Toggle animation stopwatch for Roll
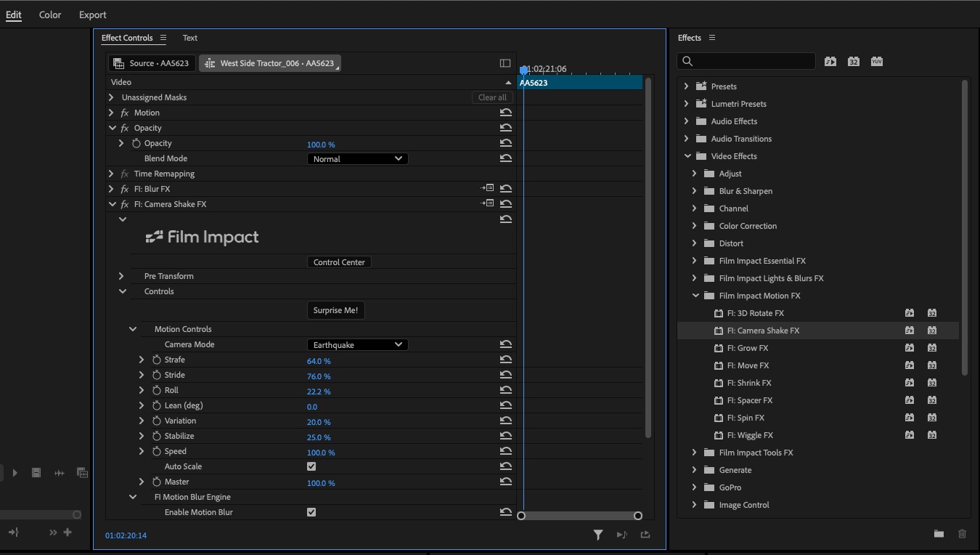The height and width of the screenshot is (555, 980). point(156,391)
